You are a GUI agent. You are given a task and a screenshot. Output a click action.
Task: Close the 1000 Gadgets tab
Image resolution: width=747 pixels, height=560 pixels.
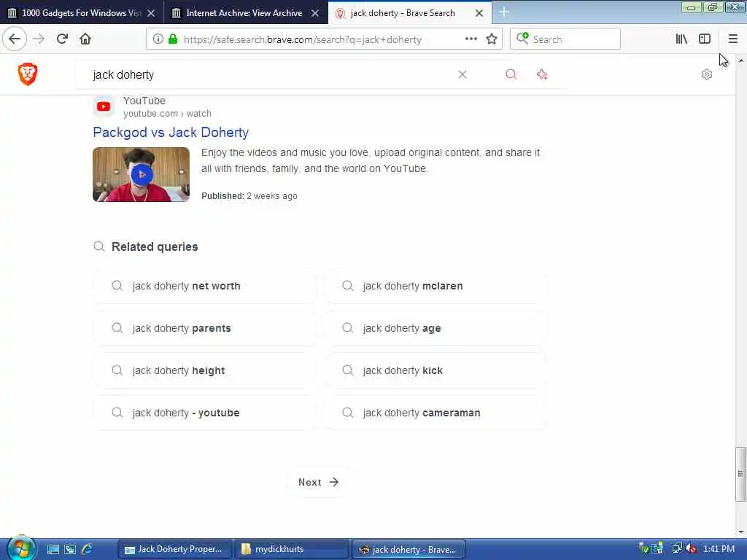pyautogui.click(x=151, y=13)
